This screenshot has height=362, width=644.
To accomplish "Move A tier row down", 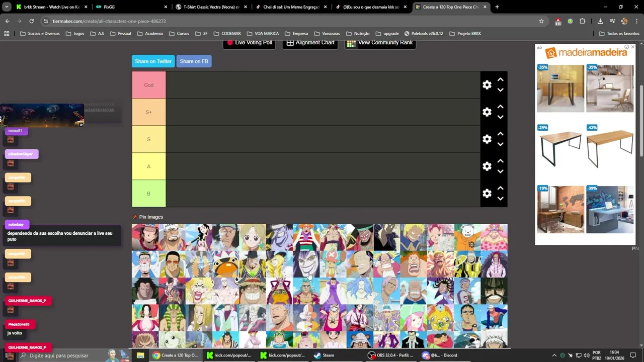I will [500, 171].
